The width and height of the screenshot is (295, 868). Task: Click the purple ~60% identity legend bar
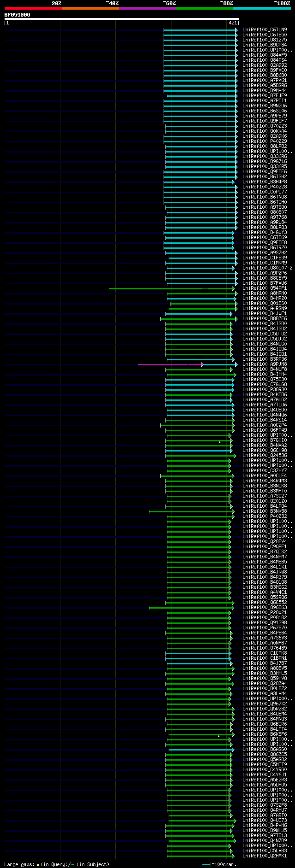pyautogui.click(x=147, y=8)
